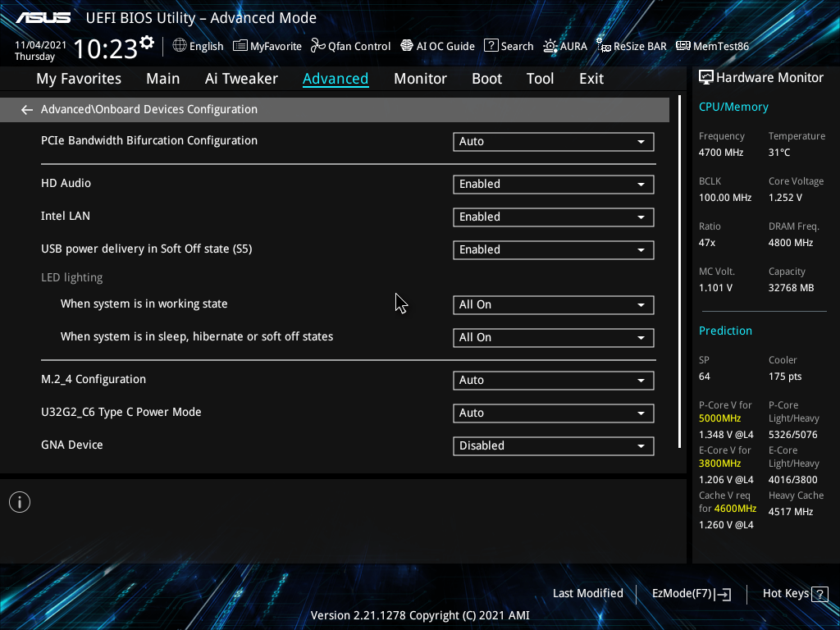Open U32G2_C6 Type C Power Mode dropdown
The width and height of the screenshot is (840, 630).
[554, 413]
